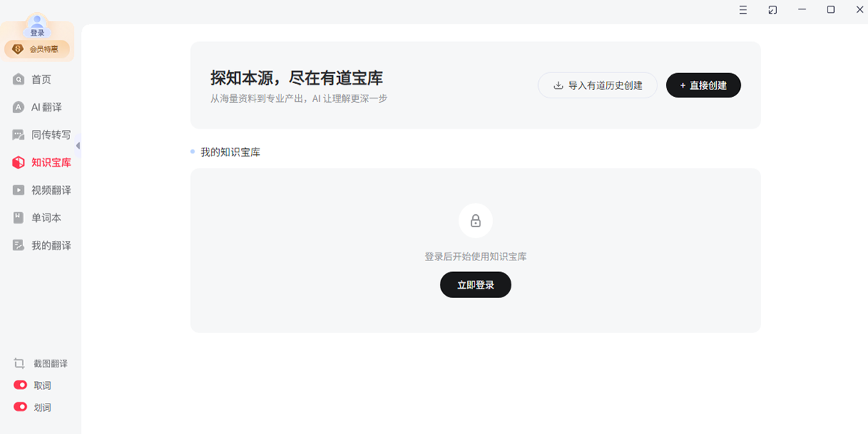Toggle the 取词 switch off

click(20, 385)
